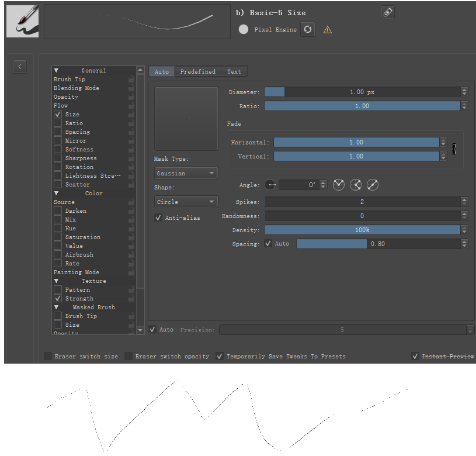476x456 pixels.
Task: Toggle the Instant Preview checkbox
Action: point(415,356)
